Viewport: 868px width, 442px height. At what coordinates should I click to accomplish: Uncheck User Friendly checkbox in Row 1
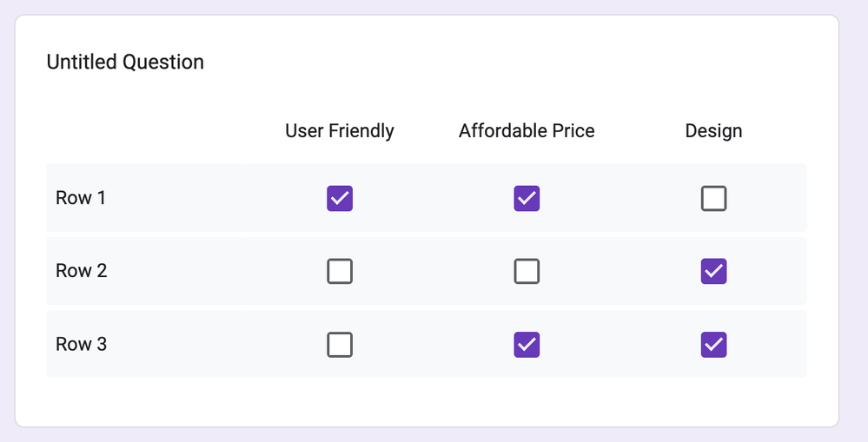(340, 199)
